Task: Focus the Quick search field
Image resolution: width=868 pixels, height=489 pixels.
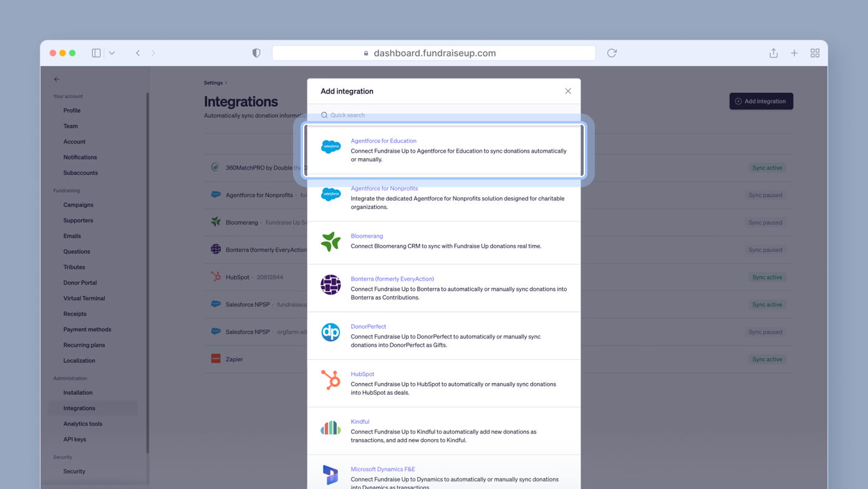Action: (x=444, y=115)
